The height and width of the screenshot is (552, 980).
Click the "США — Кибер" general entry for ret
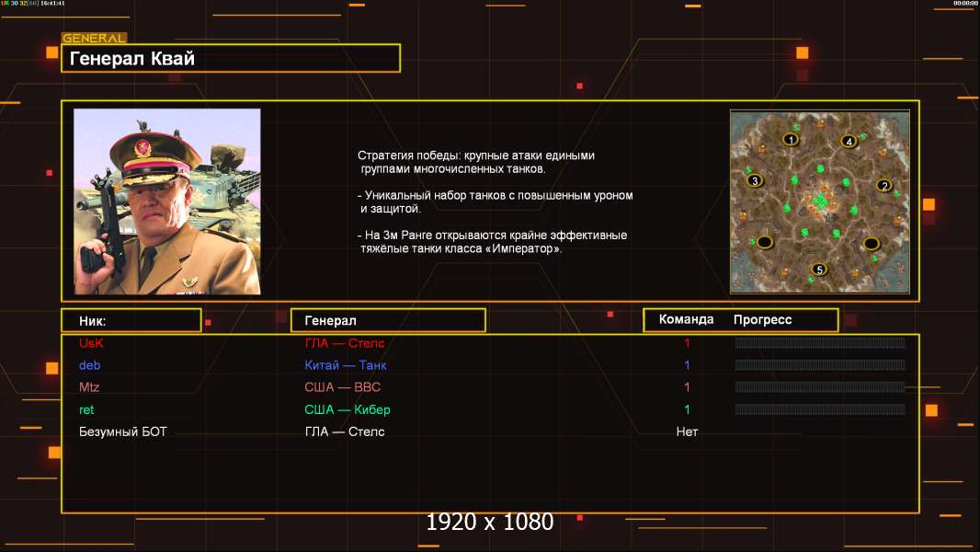point(348,409)
